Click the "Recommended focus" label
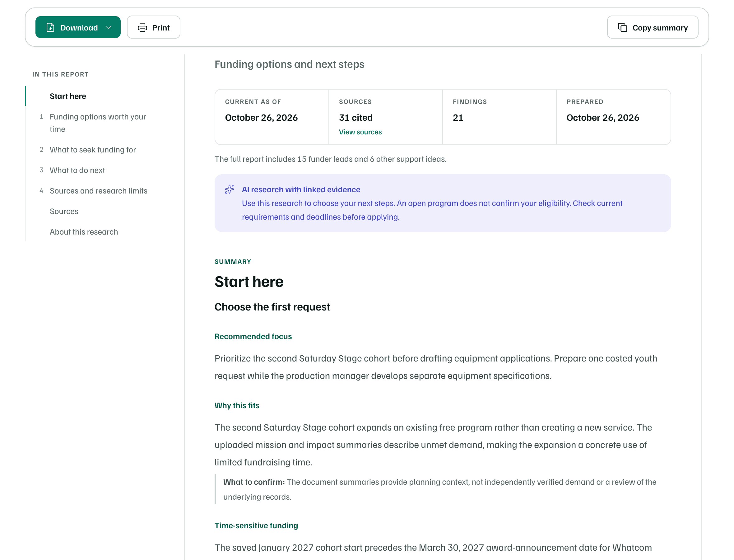 (253, 336)
